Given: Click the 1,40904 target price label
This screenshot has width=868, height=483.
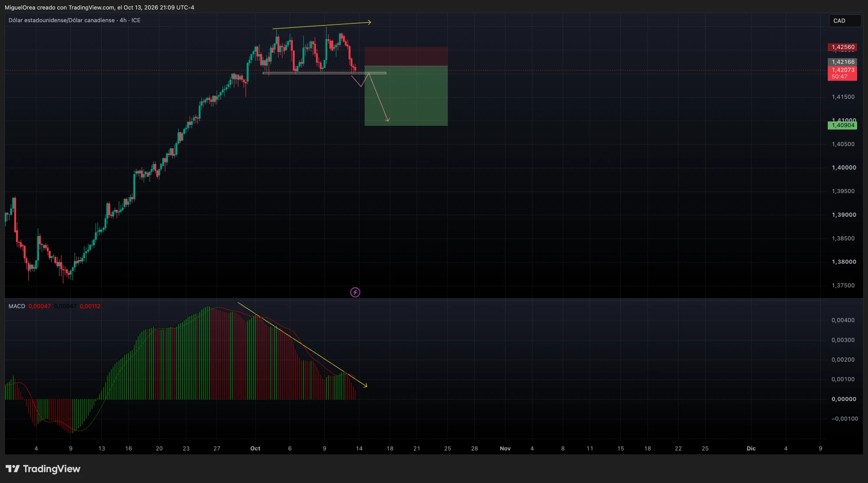Looking at the screenshot, I should [x=842, y=125].
